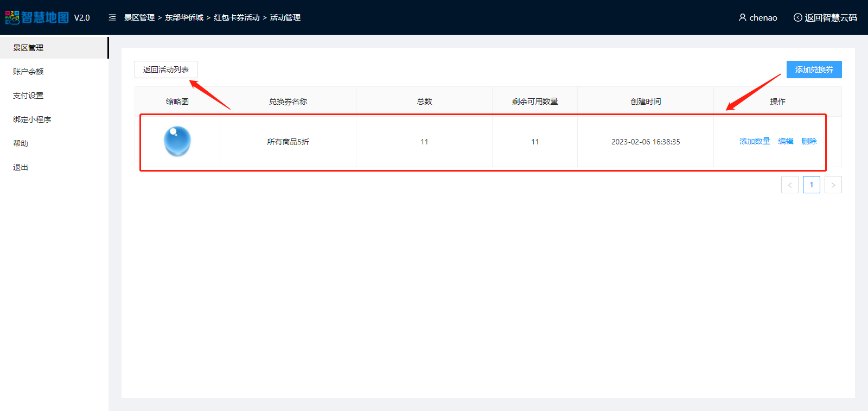Click the chenao user profile icon

click(742, 17)
